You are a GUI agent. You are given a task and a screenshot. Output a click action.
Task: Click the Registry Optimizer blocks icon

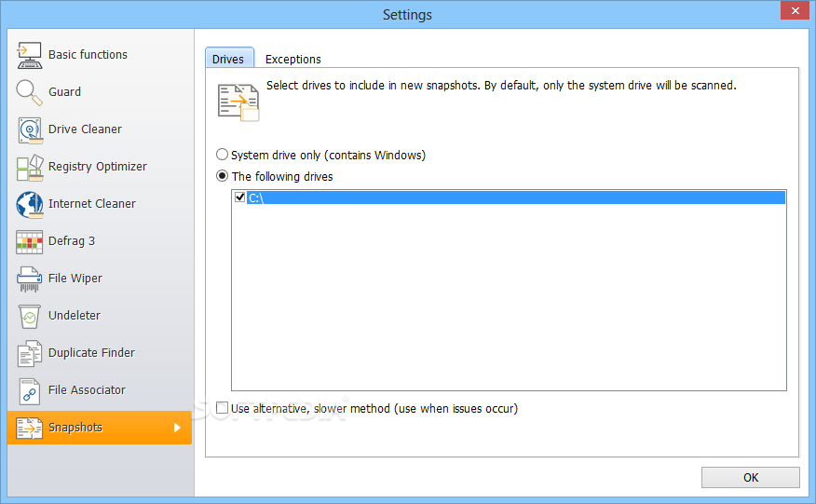click(x=29, y=167)
